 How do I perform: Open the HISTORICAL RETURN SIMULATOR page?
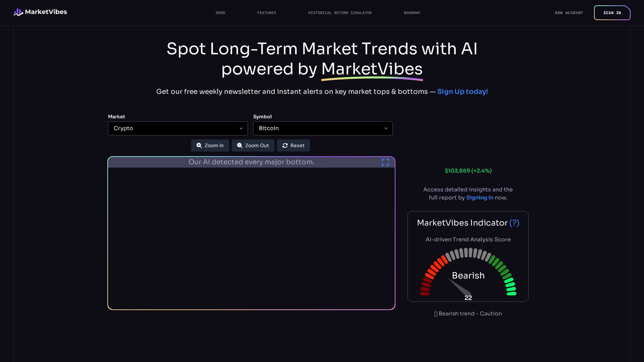[x=340, y=13]
